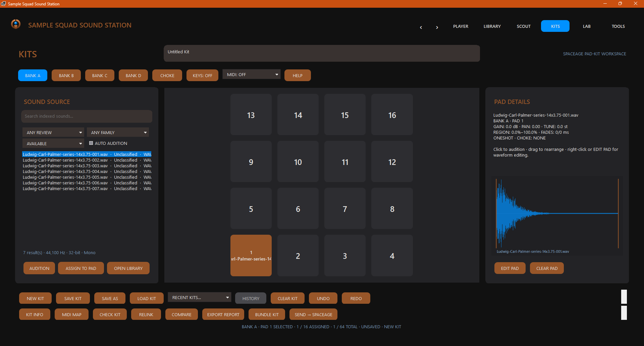Switch to the SCOUT tab
Screen dimensions: 644x346
click(524, 26)
